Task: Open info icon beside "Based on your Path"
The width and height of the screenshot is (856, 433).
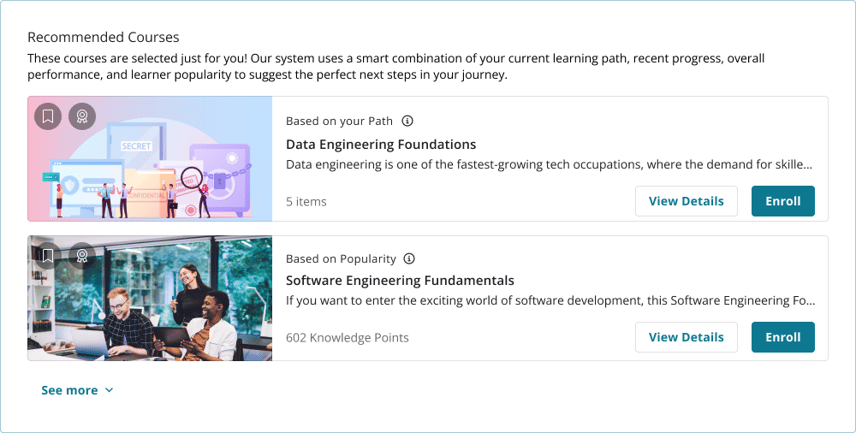Action: (408, 121)
